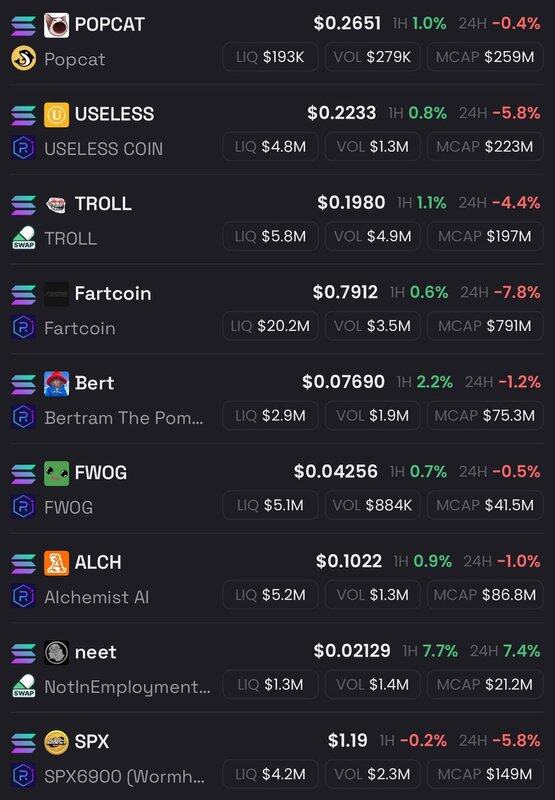Tap the USELESS price $0.2233
Viewport: 555px width, 800px height.
coord(341,113)
